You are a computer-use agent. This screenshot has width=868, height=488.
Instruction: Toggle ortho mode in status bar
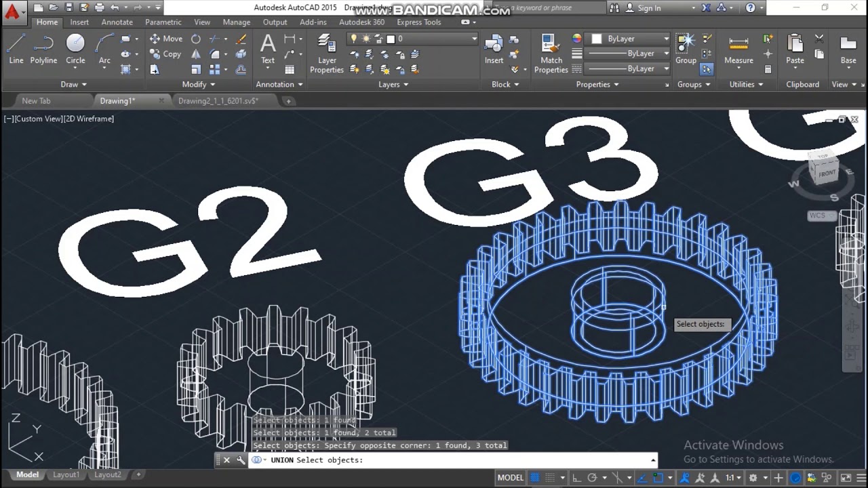point(576,478)
